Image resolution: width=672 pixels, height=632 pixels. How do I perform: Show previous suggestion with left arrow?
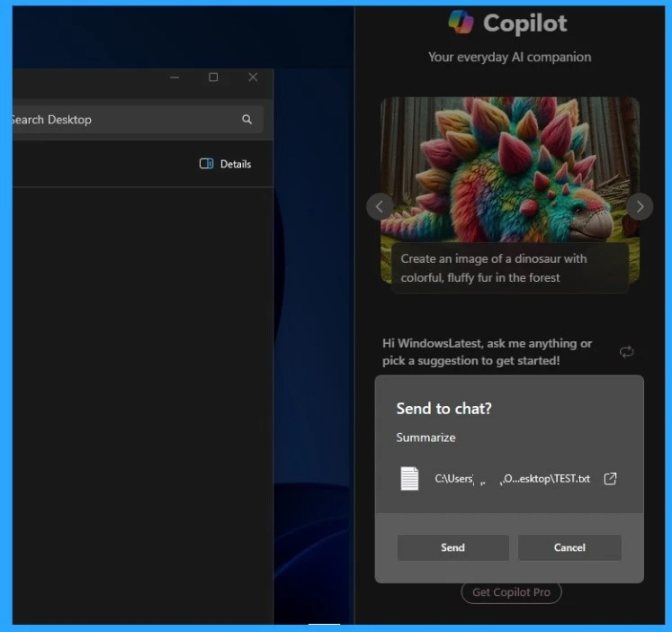(380, 207)
